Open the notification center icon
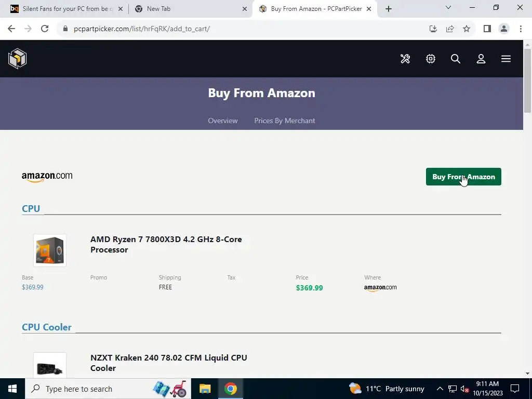This screenshot has width=532, height=399. point(515,389)
